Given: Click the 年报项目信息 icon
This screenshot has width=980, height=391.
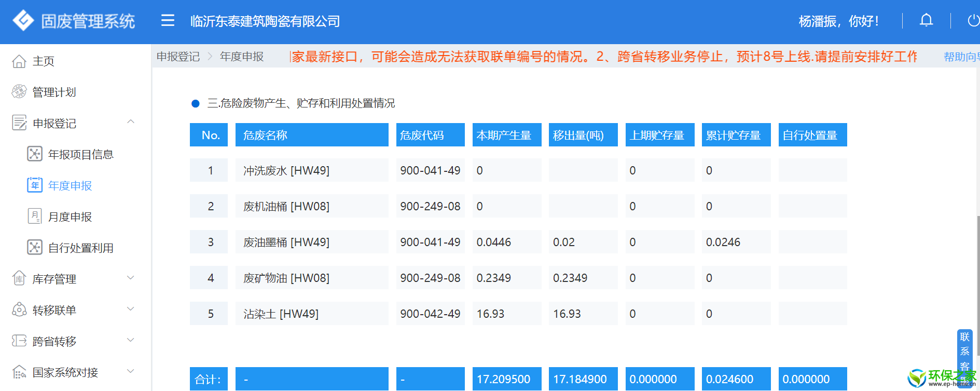Looking at the screenshot, I should (35, 154).
